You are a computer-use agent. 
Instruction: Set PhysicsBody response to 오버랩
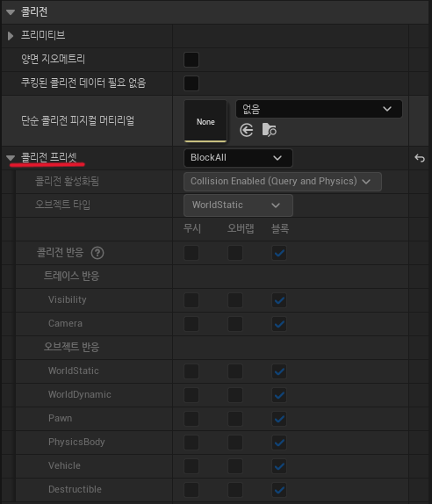click(235, 443)
